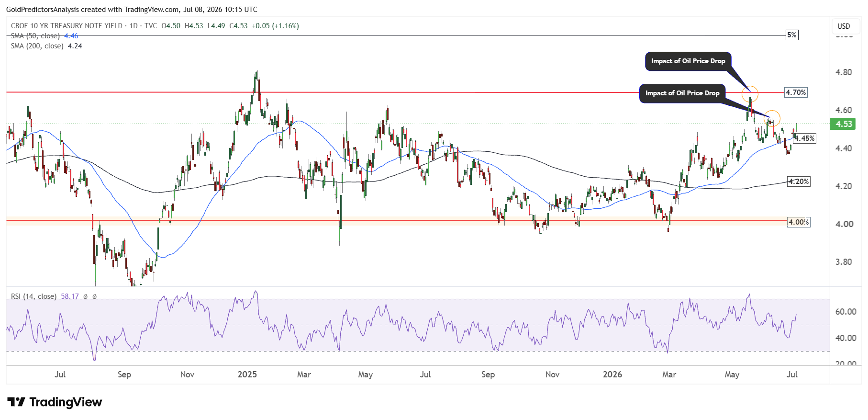Select the upper Impact of Oil Price Drop callout
The image size is (868, 420).
688,61
